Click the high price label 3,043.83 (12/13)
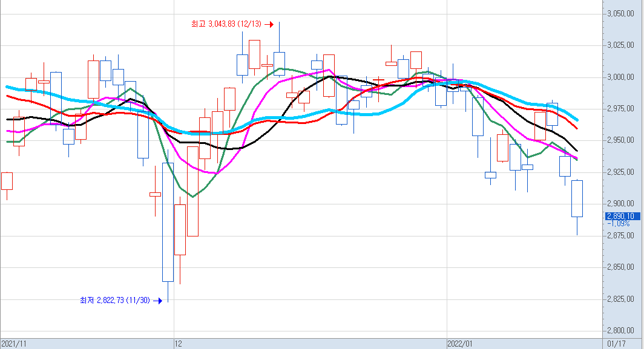 [226, 24]
